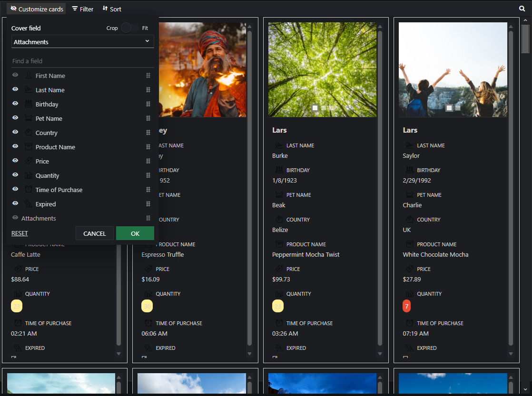The image size is (532, 396).
Task: Click the drag handle beside Expired
Action: click(x=148, y=204)
